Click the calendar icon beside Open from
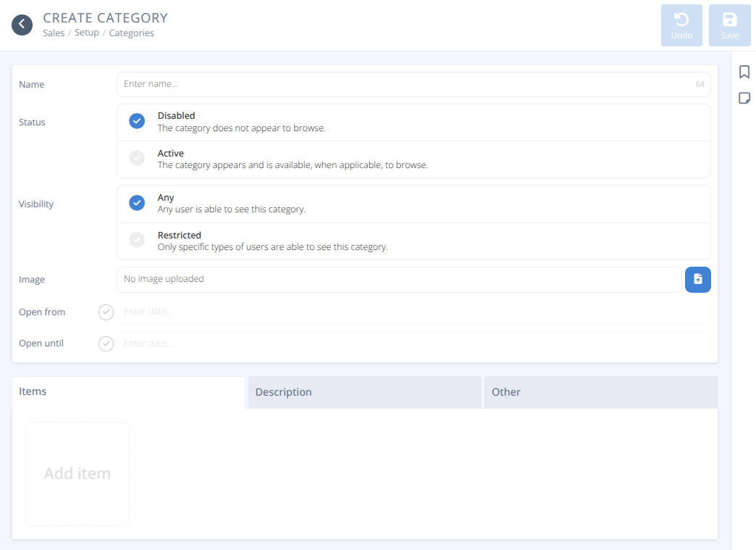Viewport: 756px width, 550px height. pos(106,312)
